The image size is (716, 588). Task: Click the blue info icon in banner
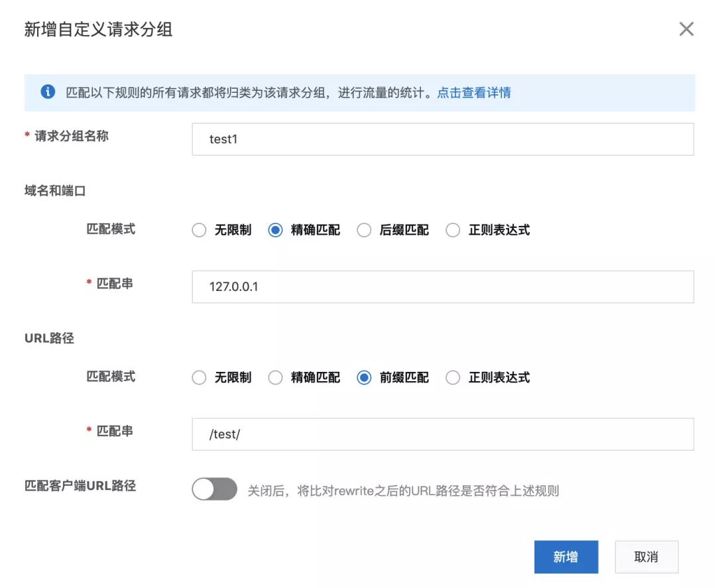(x=47, y=92)
